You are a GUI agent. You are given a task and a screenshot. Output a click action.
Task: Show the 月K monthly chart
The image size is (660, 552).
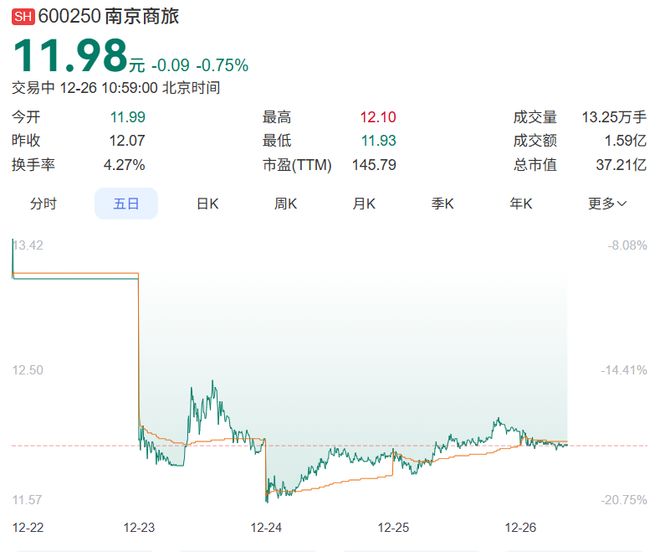click(x=364, y=204)
